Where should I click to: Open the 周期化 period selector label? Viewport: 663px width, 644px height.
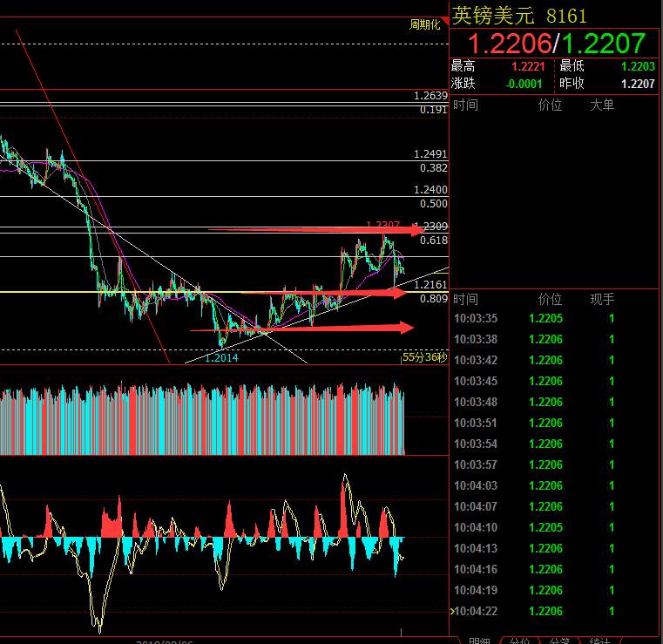[x=424, y=24]
